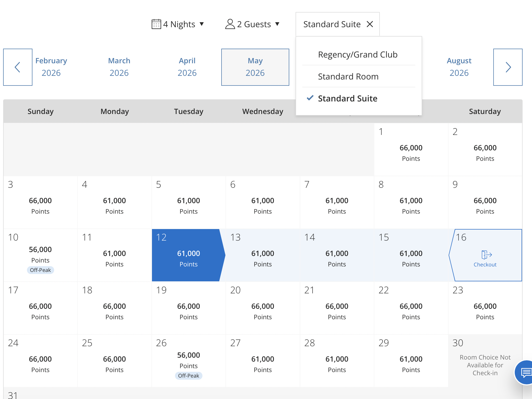Click the calendar icon beside 4 Nights
532x399 pixels.
point(156,24)
